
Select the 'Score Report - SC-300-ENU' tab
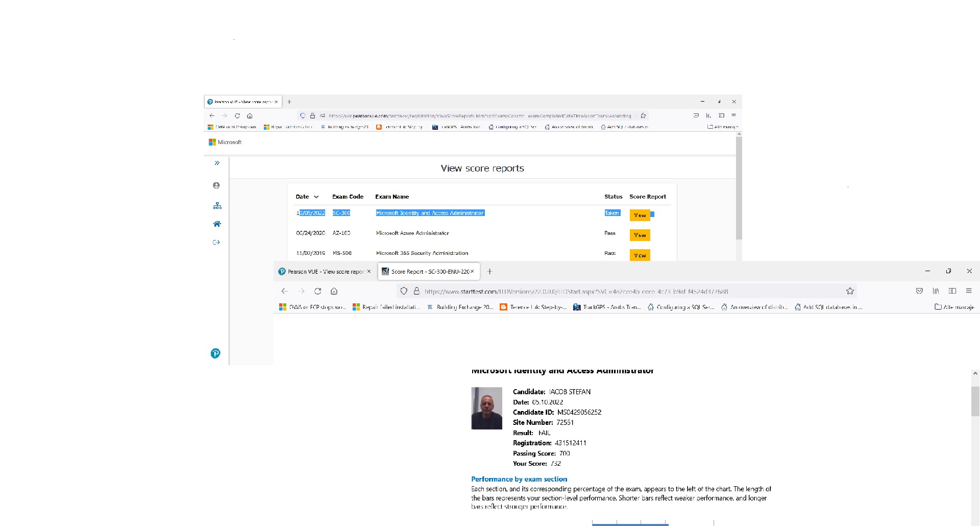click(428, 272)
